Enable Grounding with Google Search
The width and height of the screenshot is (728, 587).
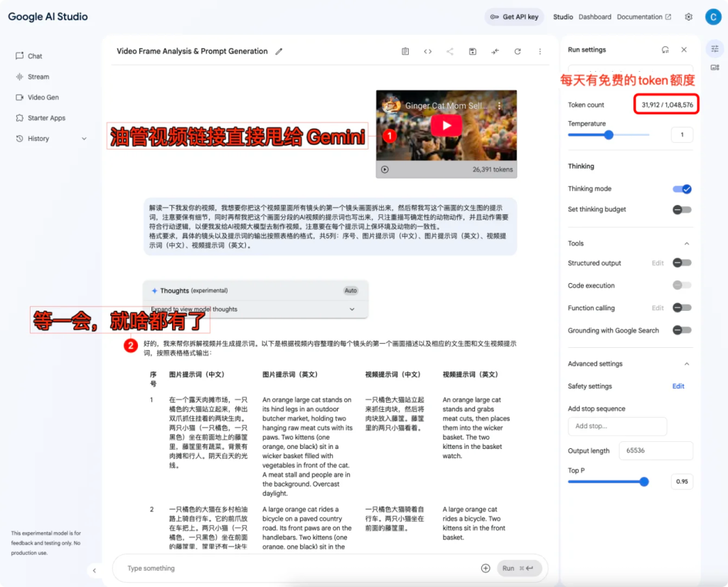click(682, 330)
